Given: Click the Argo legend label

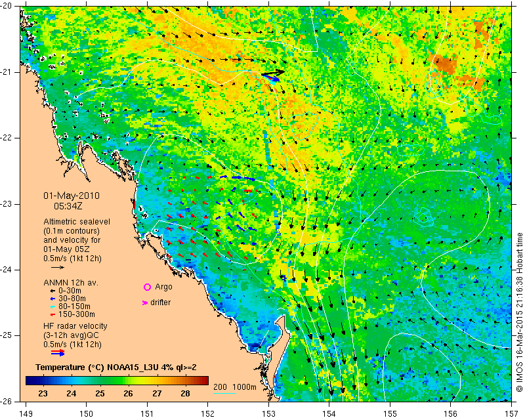Looking at the screenshot, I should 163,287.
